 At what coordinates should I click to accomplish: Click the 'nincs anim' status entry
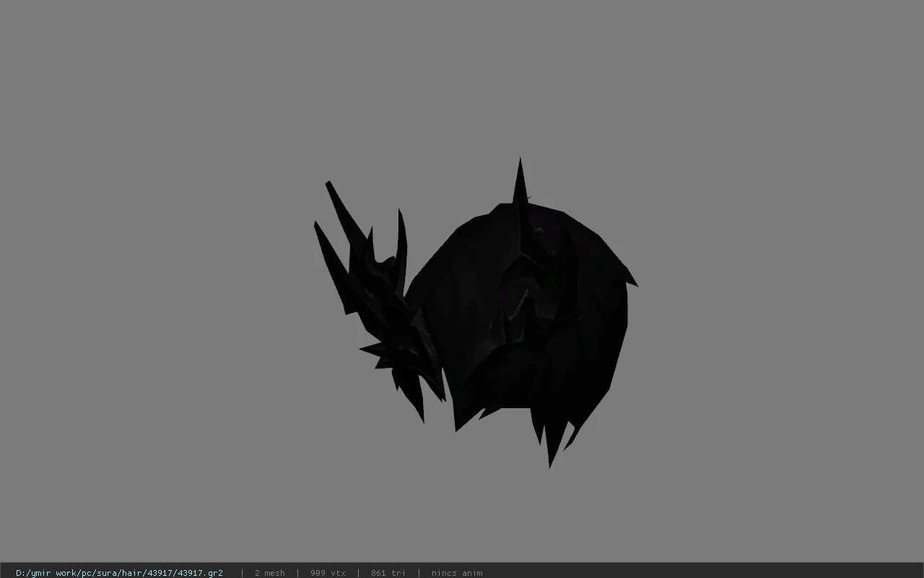457,573
